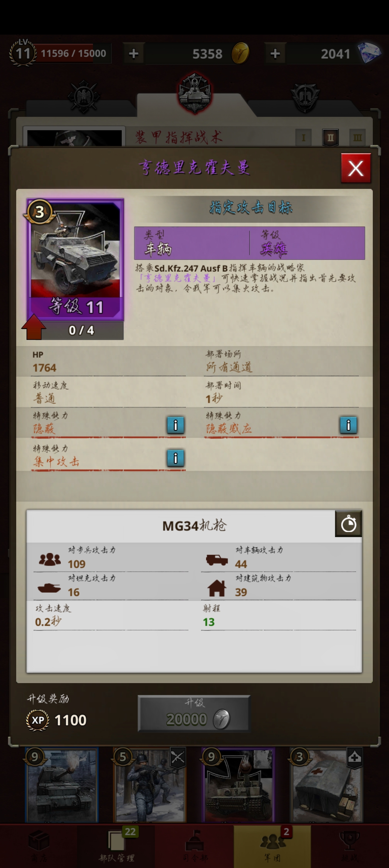Select the eagle emblem tab
Screen dimensions: 389x868
83,97
